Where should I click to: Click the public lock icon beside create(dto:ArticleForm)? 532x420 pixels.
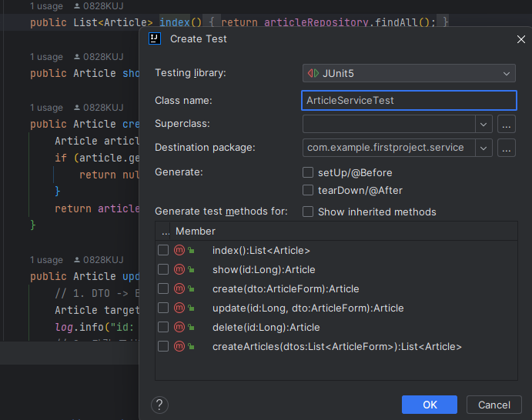point(192,288)
